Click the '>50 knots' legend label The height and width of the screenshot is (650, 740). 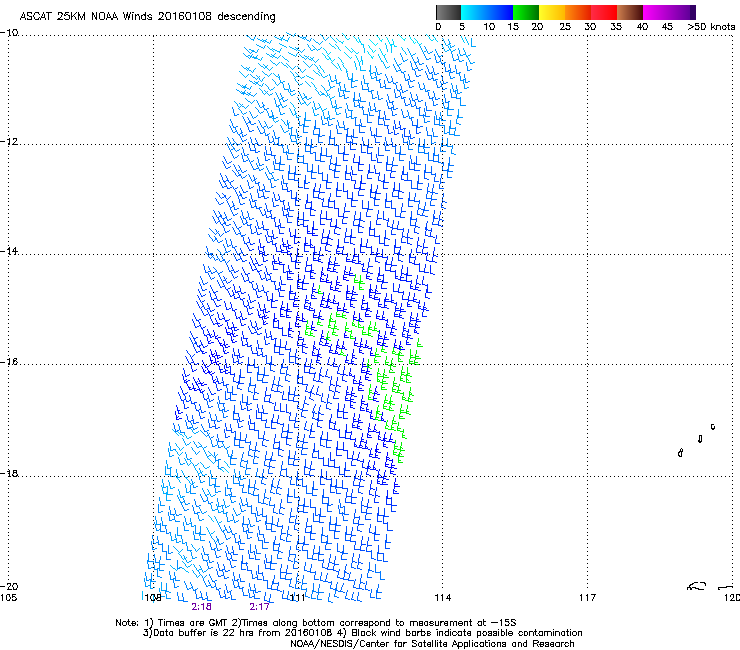[711, 27]
